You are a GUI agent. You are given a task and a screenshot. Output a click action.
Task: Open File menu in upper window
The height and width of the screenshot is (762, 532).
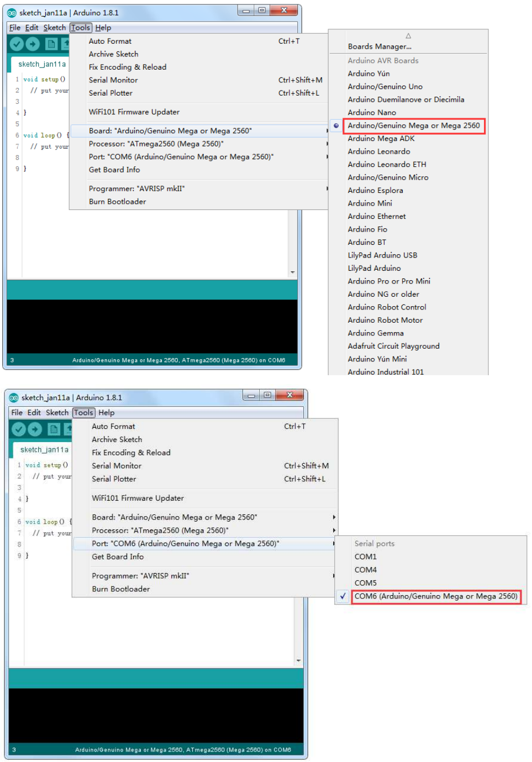15,28
